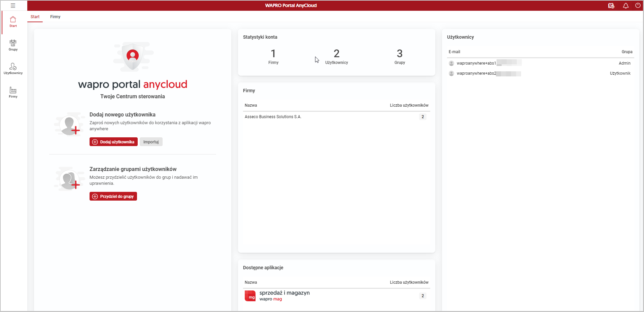Click the E-mail column header
644x312 pixels.
tap(454, 52)
